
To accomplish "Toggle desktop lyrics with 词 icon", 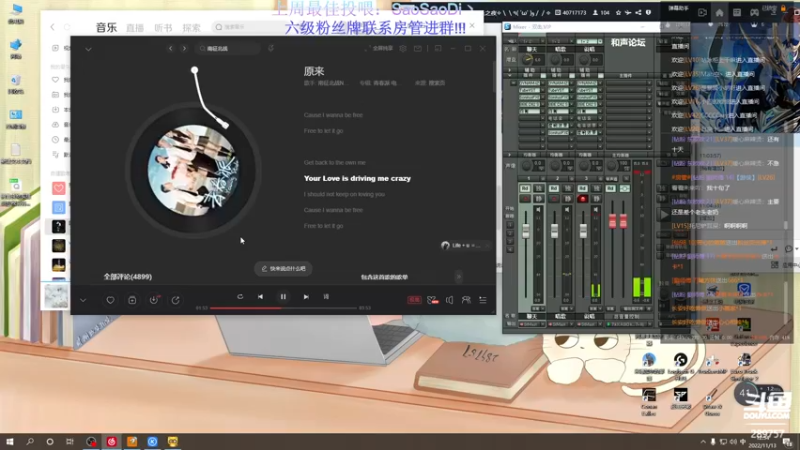I will click(x=326, y=296).
